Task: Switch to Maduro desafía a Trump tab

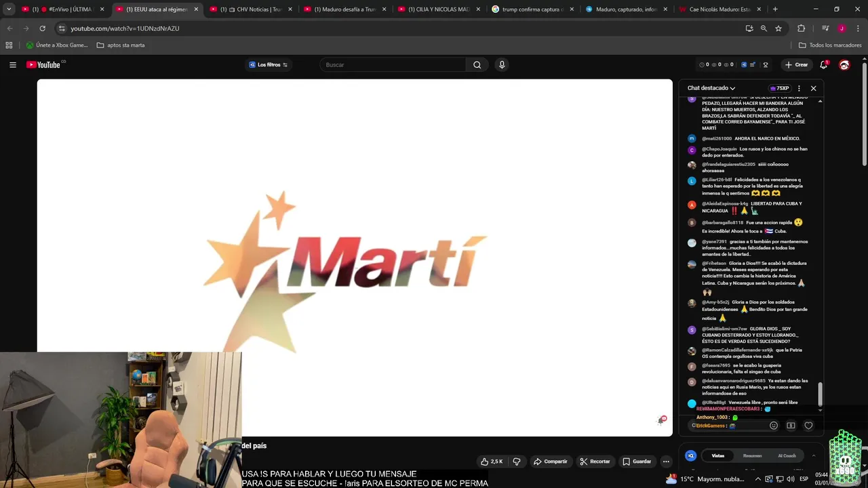Action: 345,9
